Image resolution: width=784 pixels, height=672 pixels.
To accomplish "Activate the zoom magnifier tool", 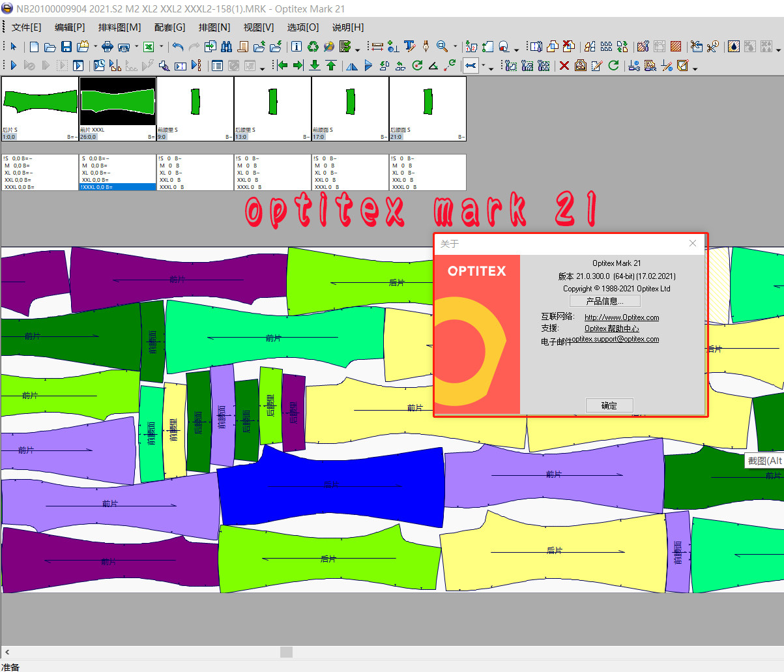I will pos(441,46).
